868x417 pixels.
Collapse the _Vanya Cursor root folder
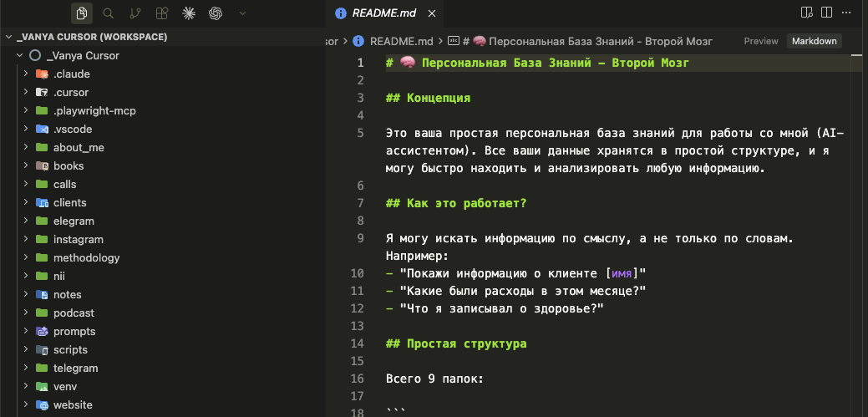(20, 55)
